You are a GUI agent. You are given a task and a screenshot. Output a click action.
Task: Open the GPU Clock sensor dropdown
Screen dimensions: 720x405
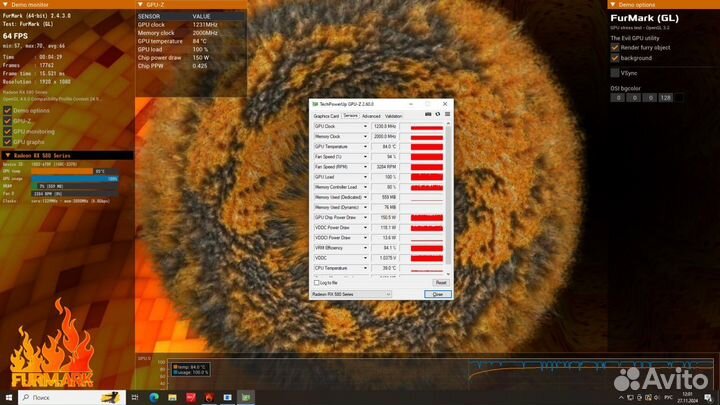click(x=365, y=126)
